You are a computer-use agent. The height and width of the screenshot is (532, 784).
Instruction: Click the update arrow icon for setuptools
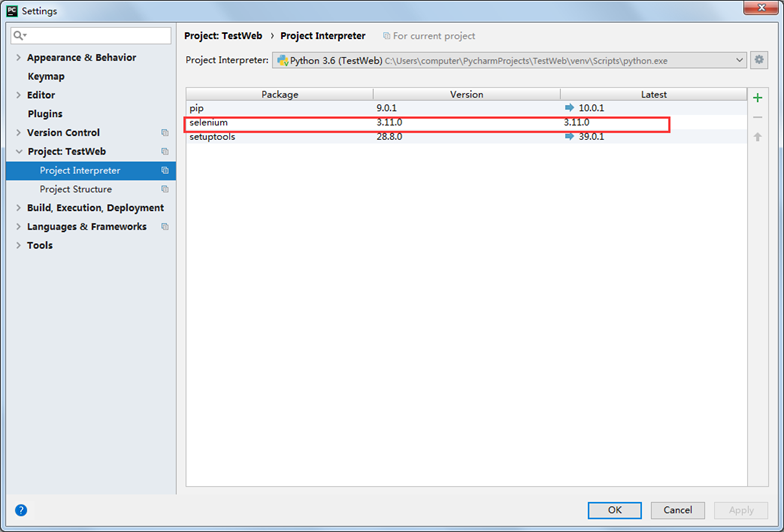(569, 136)
